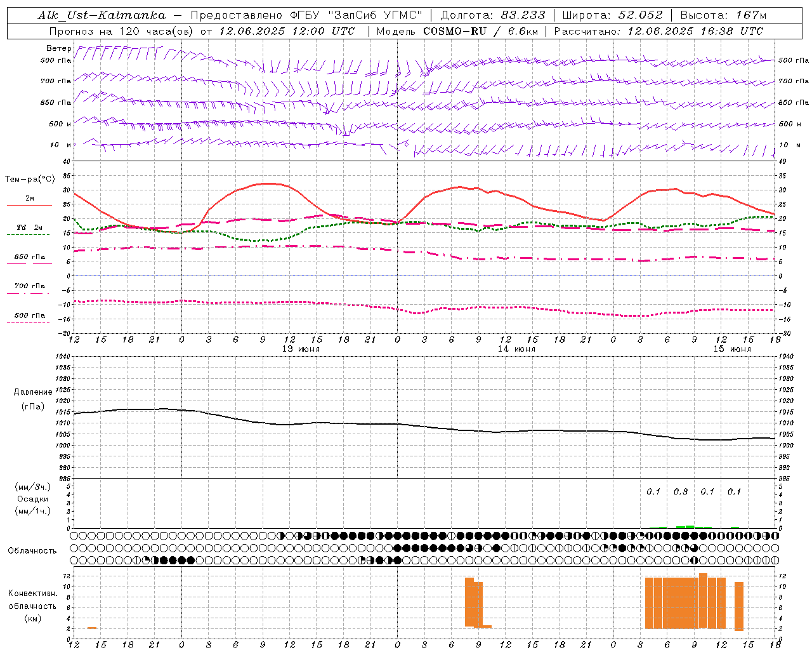Click the 850 гПа temperature legend entry
This screenshot has height=650, width=812.
(x=29, y=257)
